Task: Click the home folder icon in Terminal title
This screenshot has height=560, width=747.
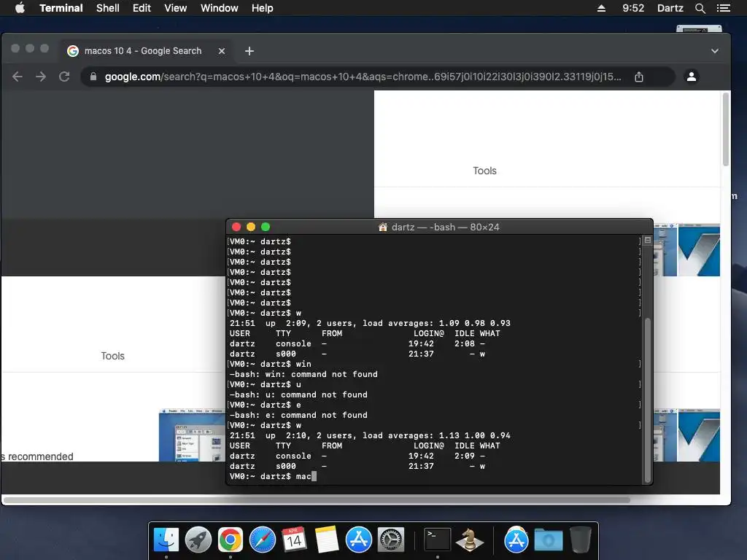Action: [382, 227]
